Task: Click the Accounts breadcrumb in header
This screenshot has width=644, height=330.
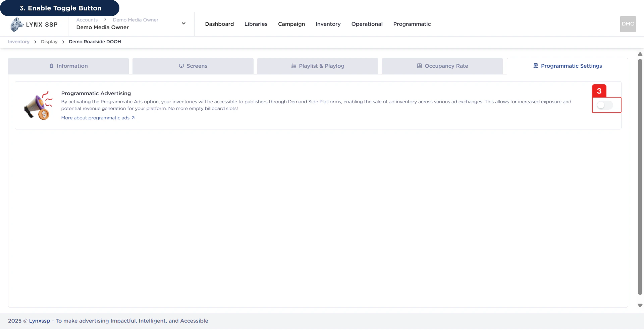Action: point(87,20)
